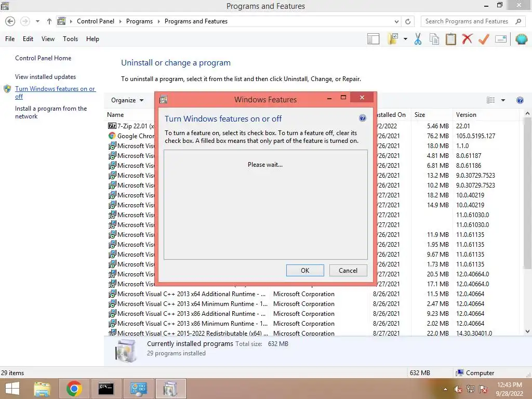Click the orange checkmark Properties icon
Screen dimensions: 532x399
[484, 39]
